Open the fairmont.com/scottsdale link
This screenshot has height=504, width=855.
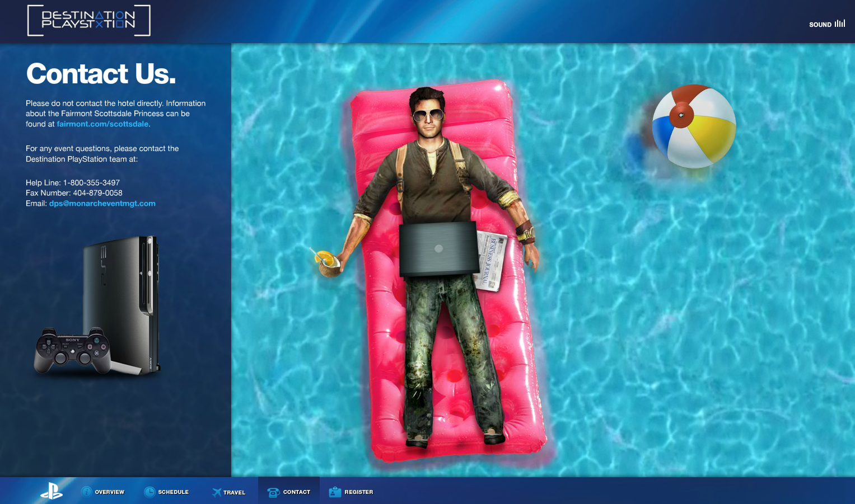(x=102, y=124)
